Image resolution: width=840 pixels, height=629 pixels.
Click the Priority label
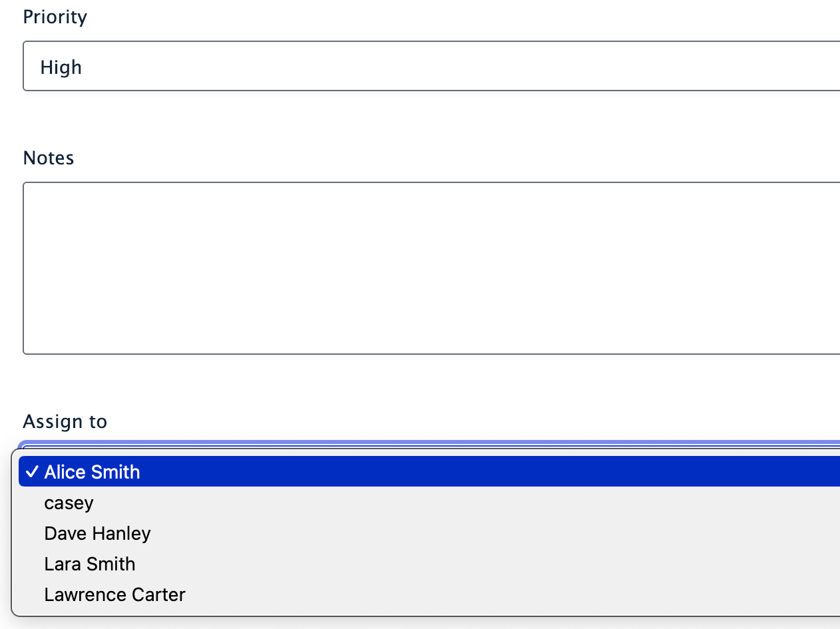(x=55, y=17)
